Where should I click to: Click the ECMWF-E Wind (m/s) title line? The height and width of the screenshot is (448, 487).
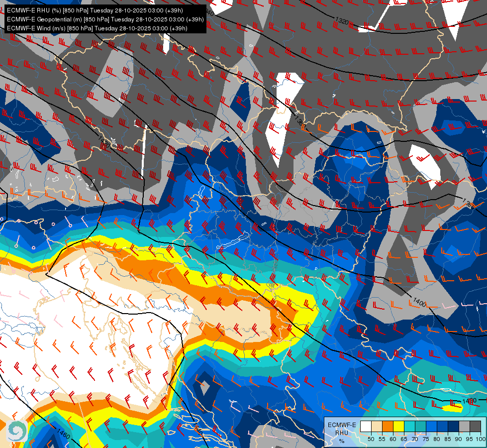pos(97,28)
